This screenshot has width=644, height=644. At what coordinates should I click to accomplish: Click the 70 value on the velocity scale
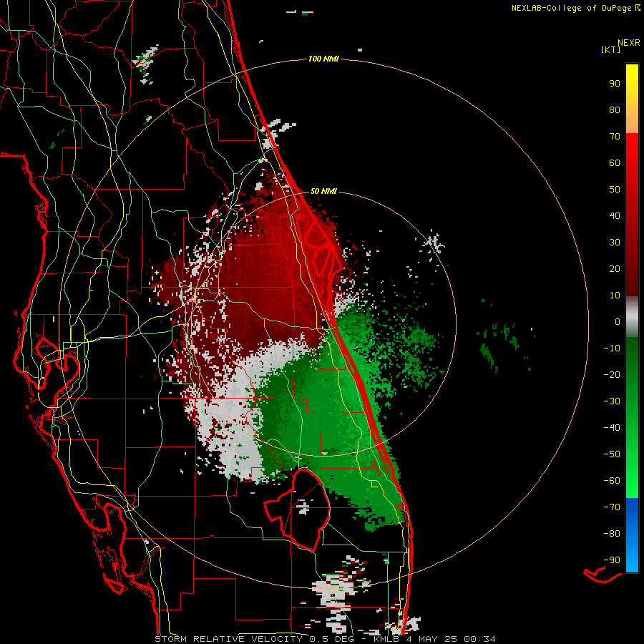coord(615,137)
